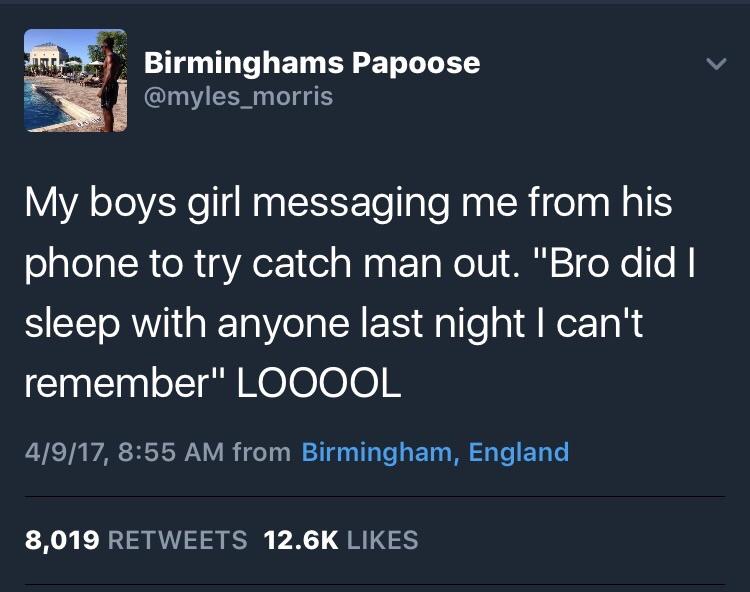Click the standing man in the avatar photo
Screen dimensions: 750x592
click(x=110, y=84)
